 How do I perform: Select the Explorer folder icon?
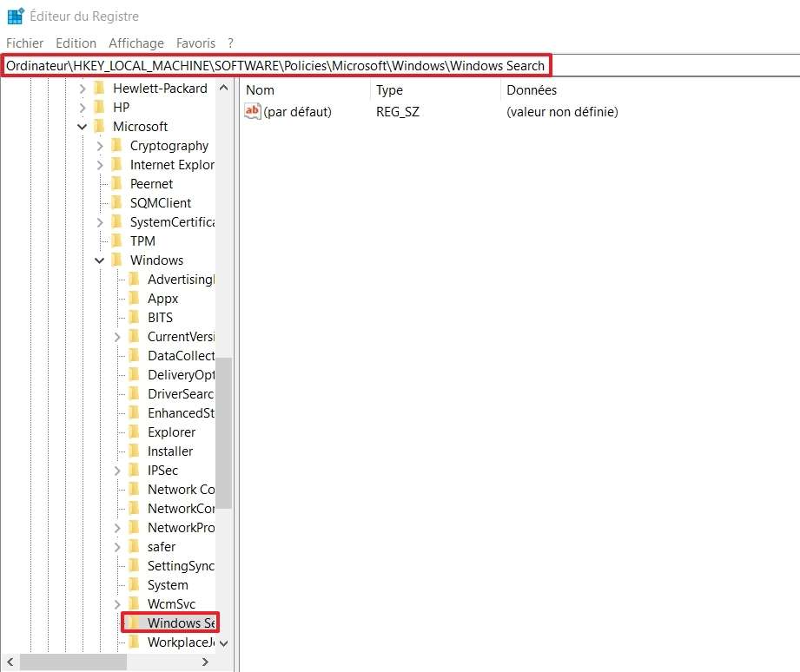click(134, 432)
